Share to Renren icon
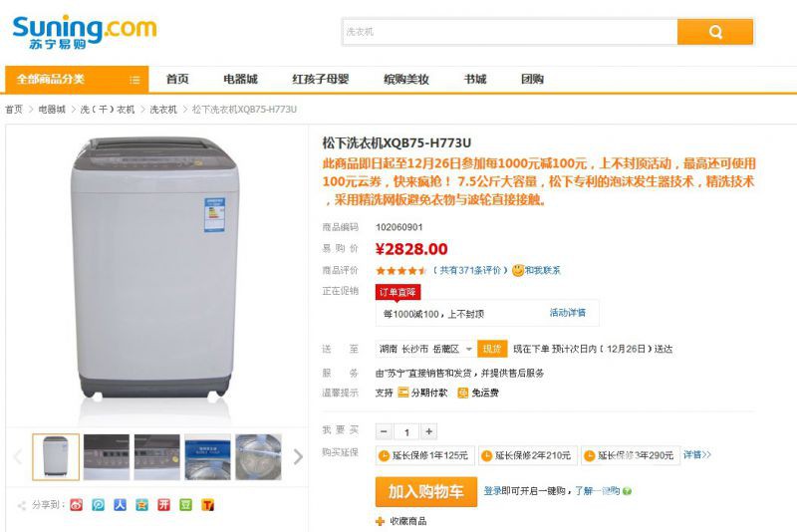797x532 pixels. click(121, 505)
